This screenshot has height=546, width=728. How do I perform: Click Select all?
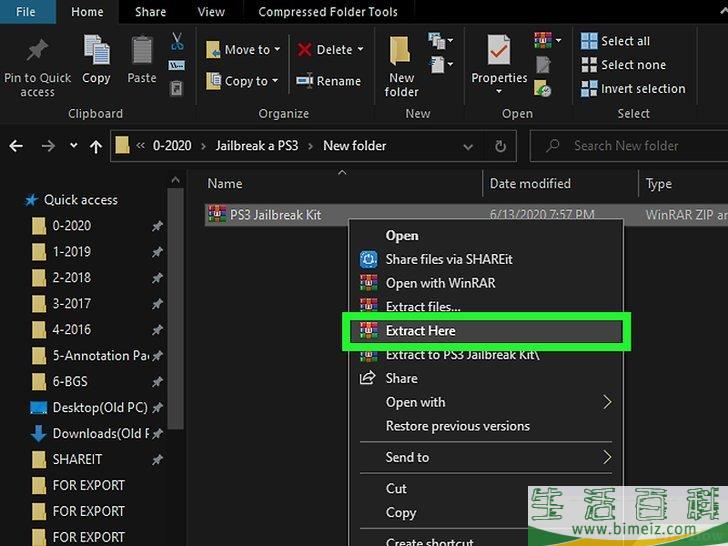pyautogui.click(x=616, y=41)
